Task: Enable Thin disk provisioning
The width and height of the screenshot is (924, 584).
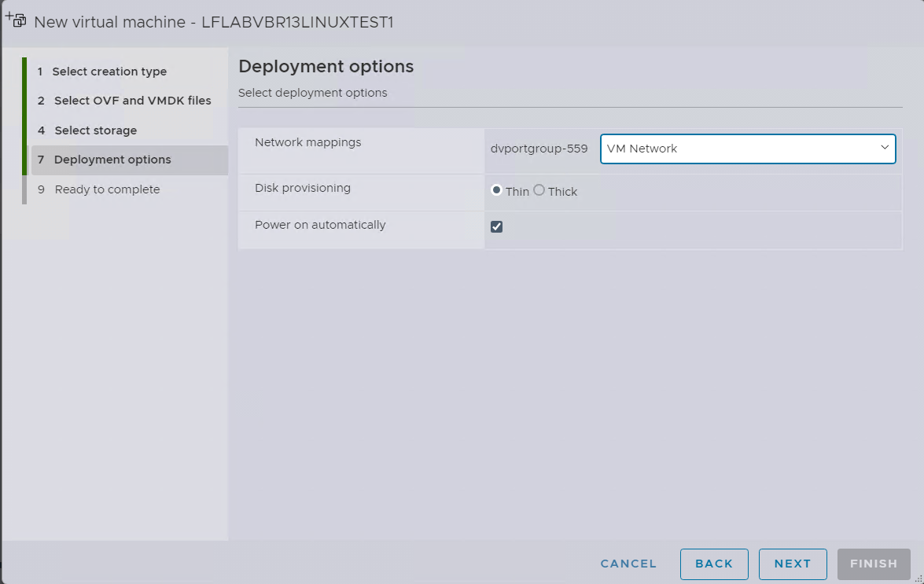Action: coord(497,190)
